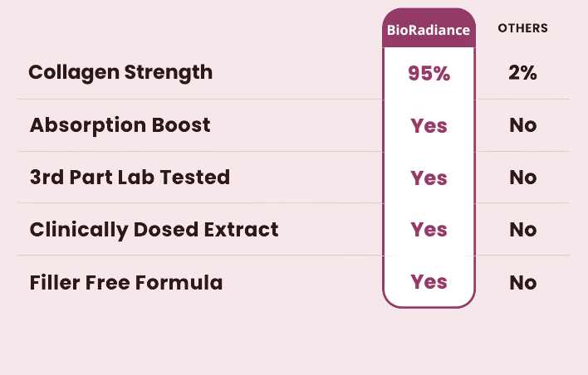Click the 95% BioRadiance collagen value

[429, 73]
